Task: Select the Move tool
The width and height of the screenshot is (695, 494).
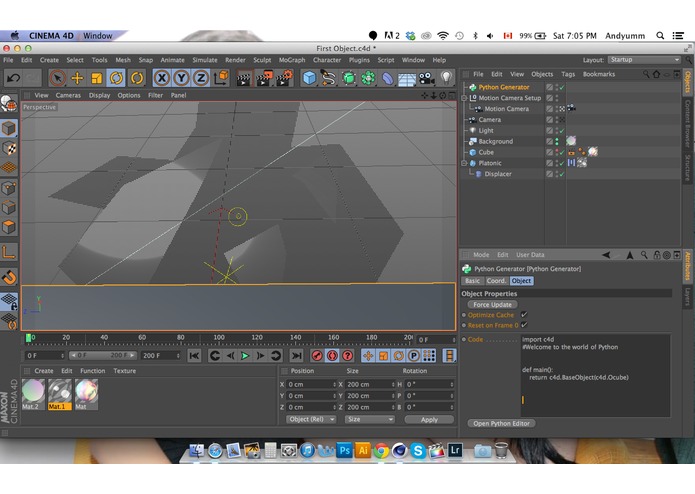Action: [77, 78]
